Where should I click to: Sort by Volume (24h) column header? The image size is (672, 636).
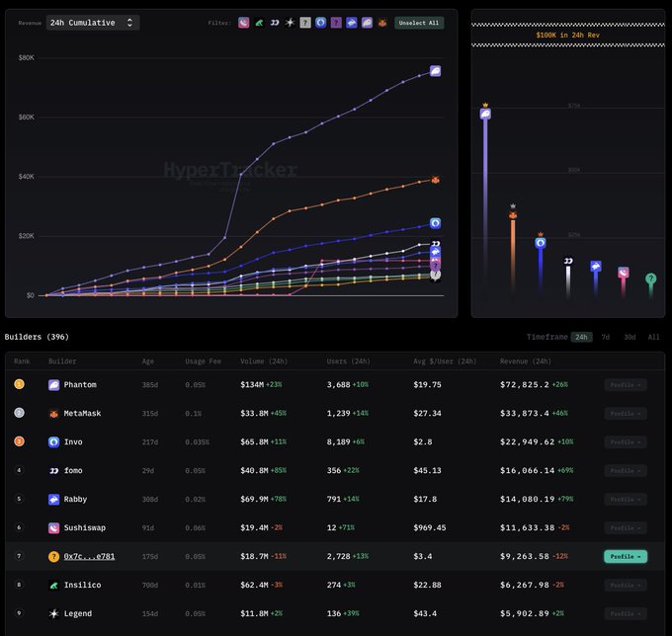[x=264, y=361]
